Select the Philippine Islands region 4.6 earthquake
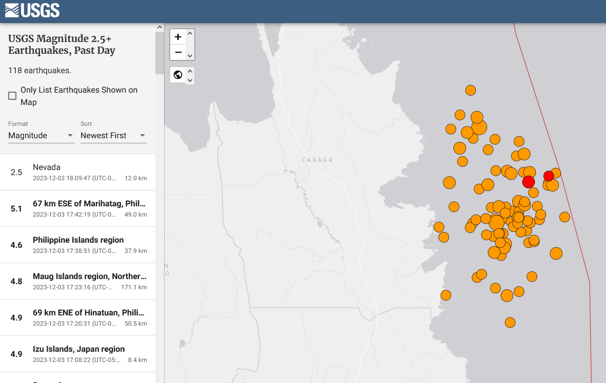The width and height of the screenshot is (606, 383). pos(78,245)
